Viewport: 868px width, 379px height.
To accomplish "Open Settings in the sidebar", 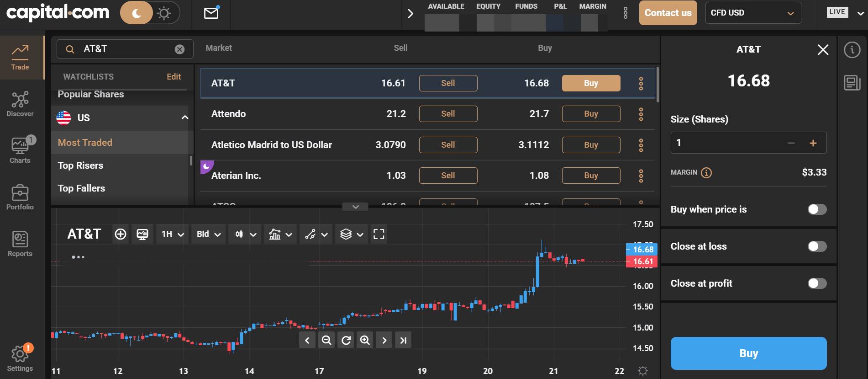I will tap(20, 358).
